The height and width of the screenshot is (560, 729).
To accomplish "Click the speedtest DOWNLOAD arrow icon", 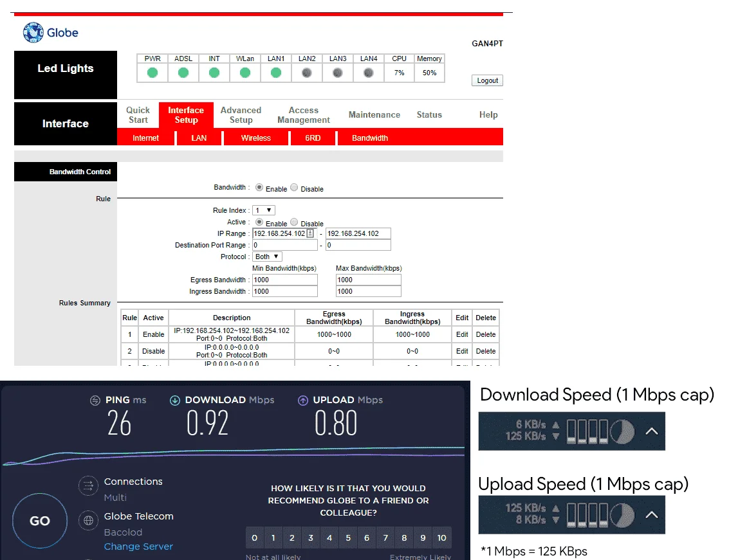I will (175, 400).
